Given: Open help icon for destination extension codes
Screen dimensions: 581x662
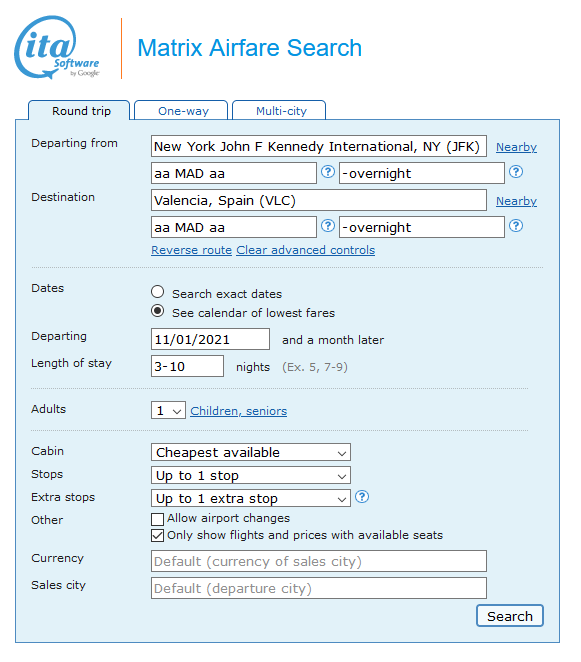Looking at the screenshot, I should pyautogui.click(x=516, y=226).
